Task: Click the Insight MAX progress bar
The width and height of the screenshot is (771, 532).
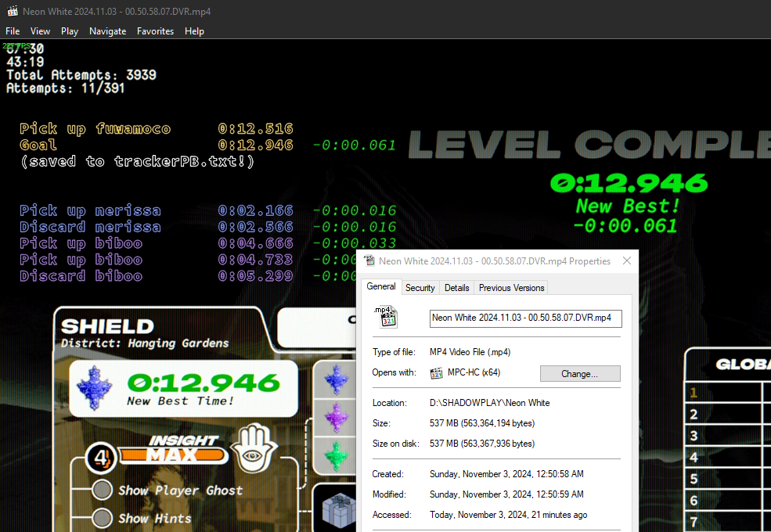Action: [x=172, y=455]
